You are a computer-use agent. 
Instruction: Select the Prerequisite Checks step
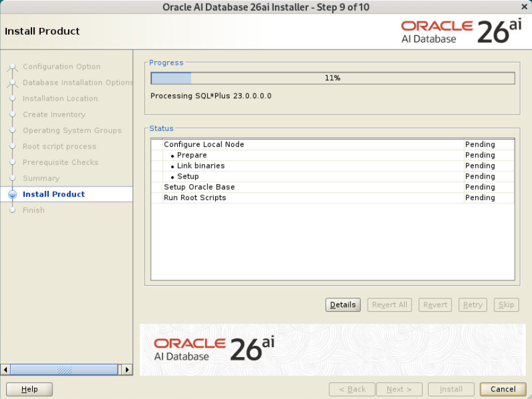click(x=61, y=162)
